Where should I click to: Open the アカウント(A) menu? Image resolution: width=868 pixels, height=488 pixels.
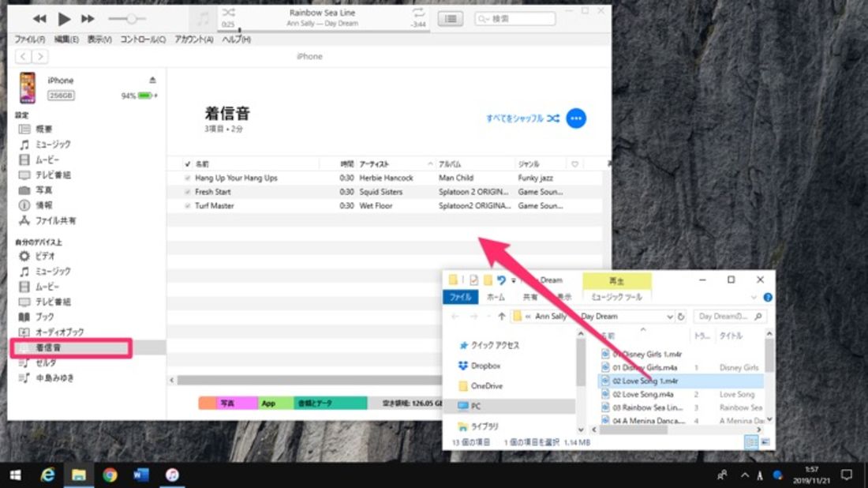tap(194, 39)
